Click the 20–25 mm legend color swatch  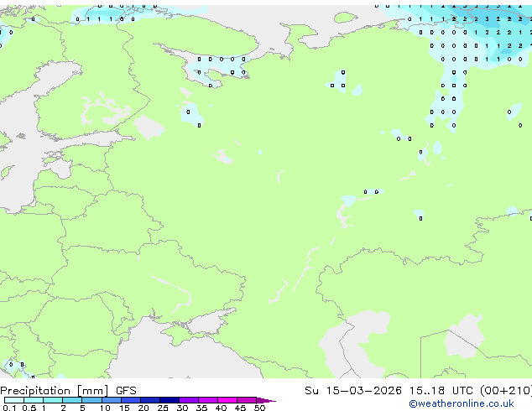click(150, 400)
